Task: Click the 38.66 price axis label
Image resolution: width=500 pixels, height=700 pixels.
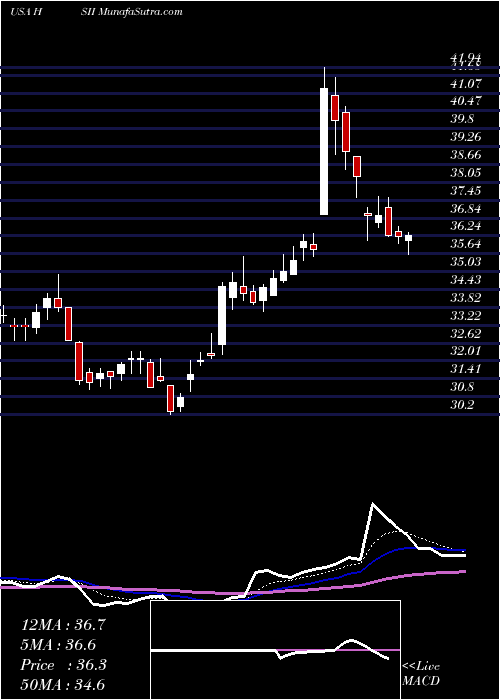Action: tap(465, 155)
